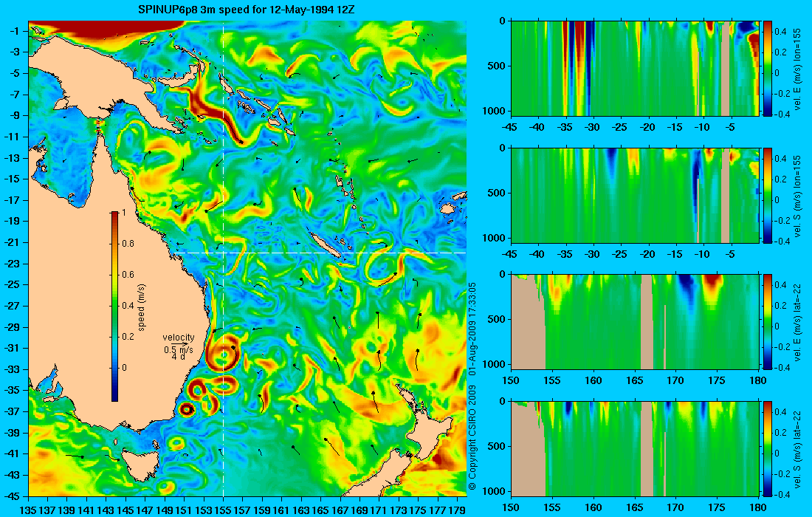The height and width of the screenshot is (517, 812).
Task: Click the speed (m/s) color bar in the map
Action: pyautogui.click(x=114, y=307)
